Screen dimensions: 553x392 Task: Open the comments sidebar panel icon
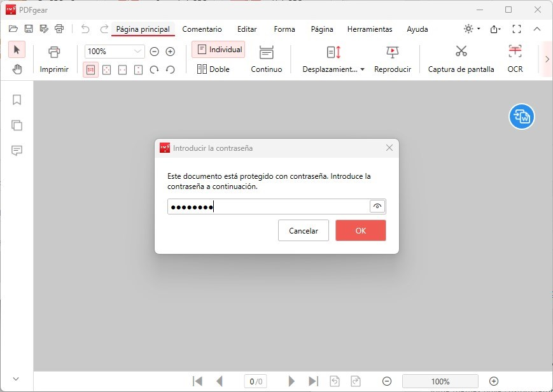click(17, 151)
